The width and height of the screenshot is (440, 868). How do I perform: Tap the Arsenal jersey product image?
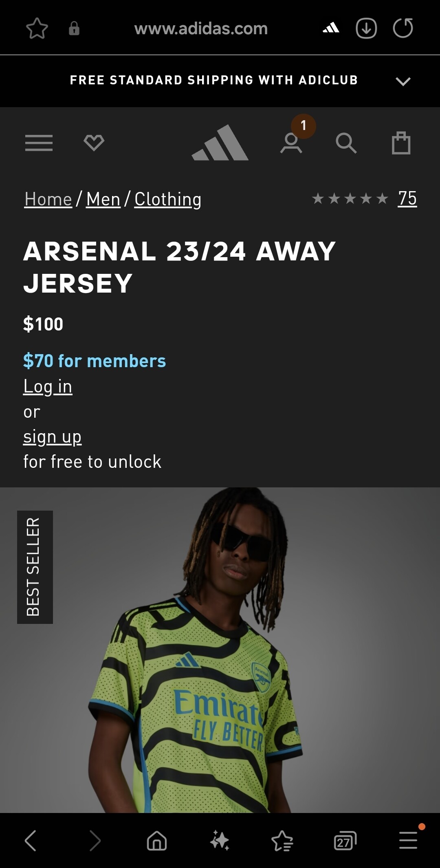(220, 650)
